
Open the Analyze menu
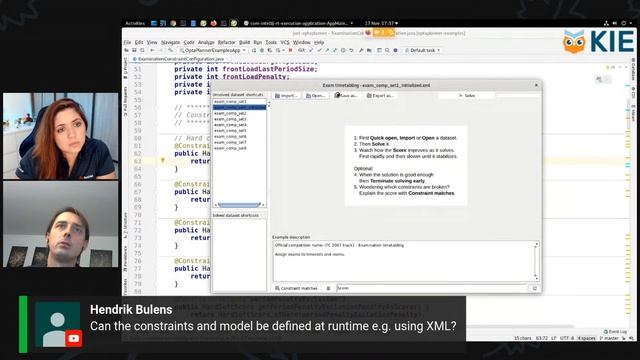click(206, 42)
